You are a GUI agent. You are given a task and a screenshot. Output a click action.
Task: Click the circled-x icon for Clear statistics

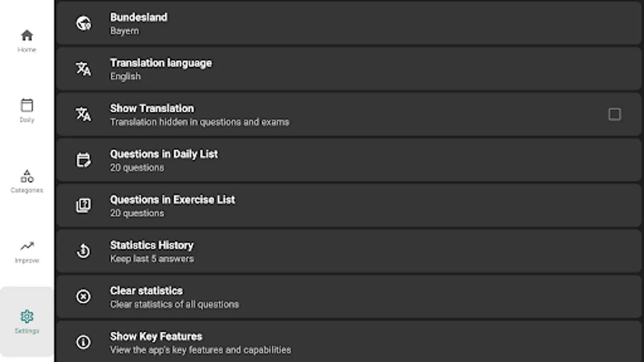tap(83, 296)
